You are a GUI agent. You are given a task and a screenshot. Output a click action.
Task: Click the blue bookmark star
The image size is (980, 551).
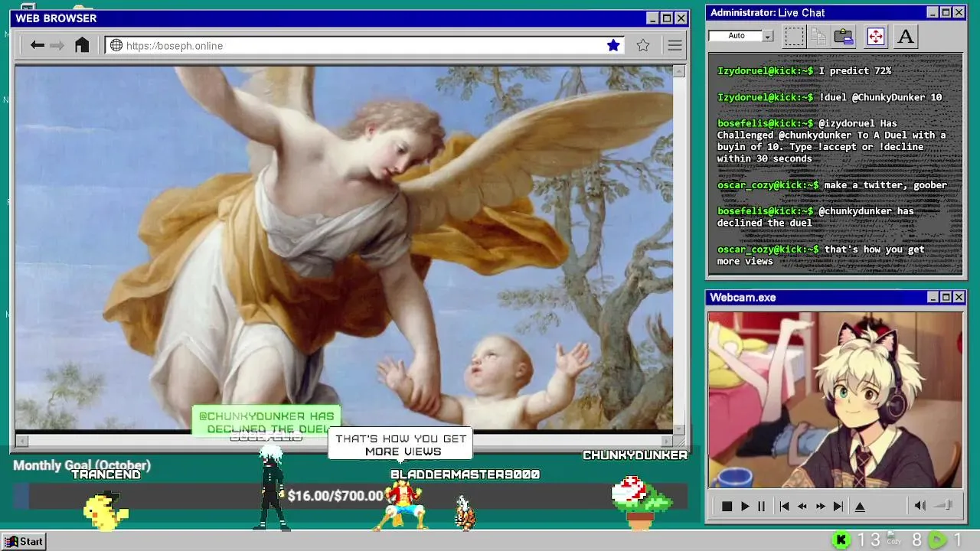(613, 45)
